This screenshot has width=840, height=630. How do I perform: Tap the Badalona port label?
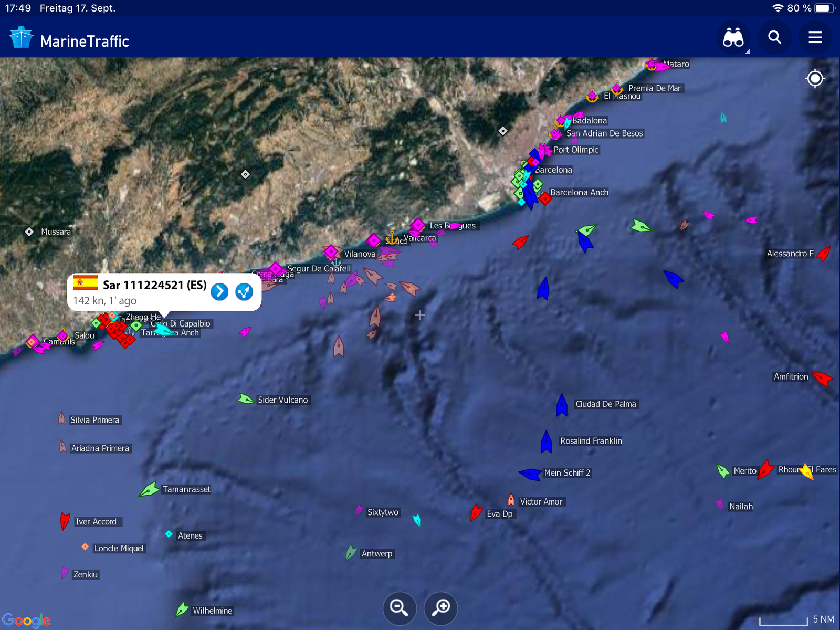[590, 121]
